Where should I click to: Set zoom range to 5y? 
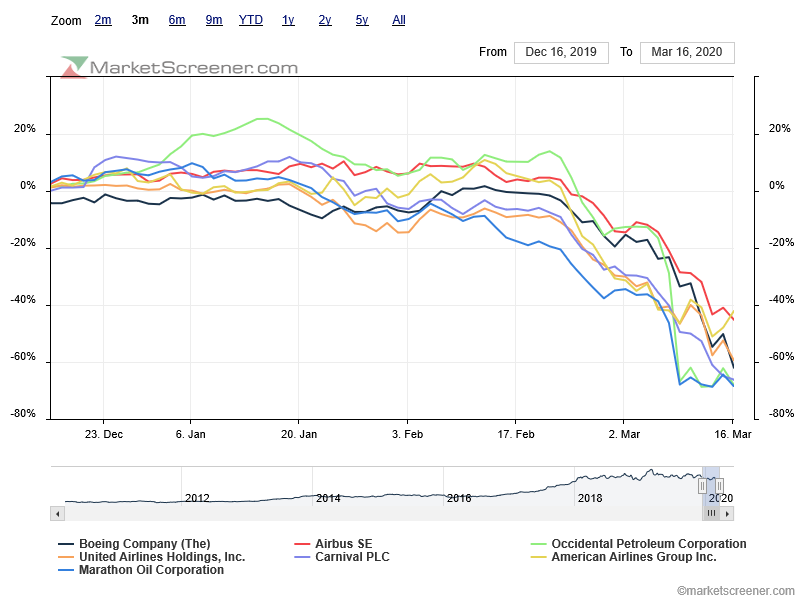(x=362, y=20)
